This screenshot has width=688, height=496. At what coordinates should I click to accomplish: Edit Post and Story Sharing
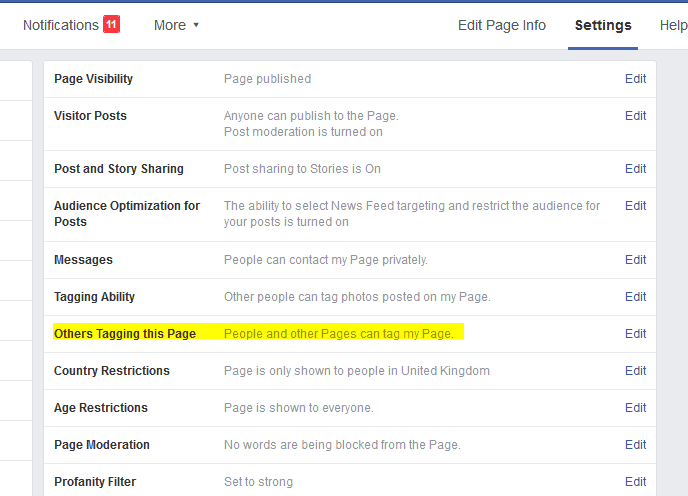635,169
